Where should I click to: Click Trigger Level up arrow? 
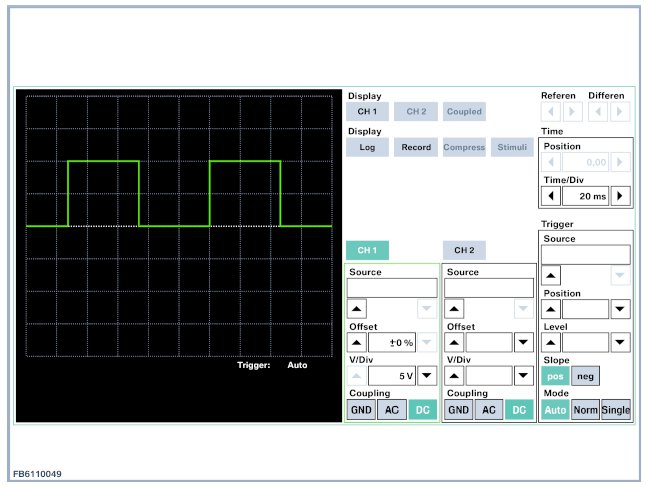(551, 343)
